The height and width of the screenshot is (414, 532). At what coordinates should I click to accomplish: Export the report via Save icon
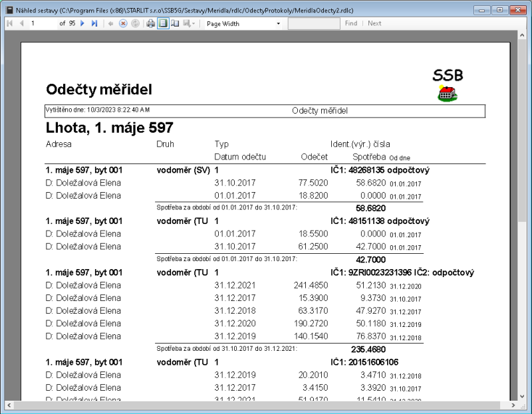[186, 23]
